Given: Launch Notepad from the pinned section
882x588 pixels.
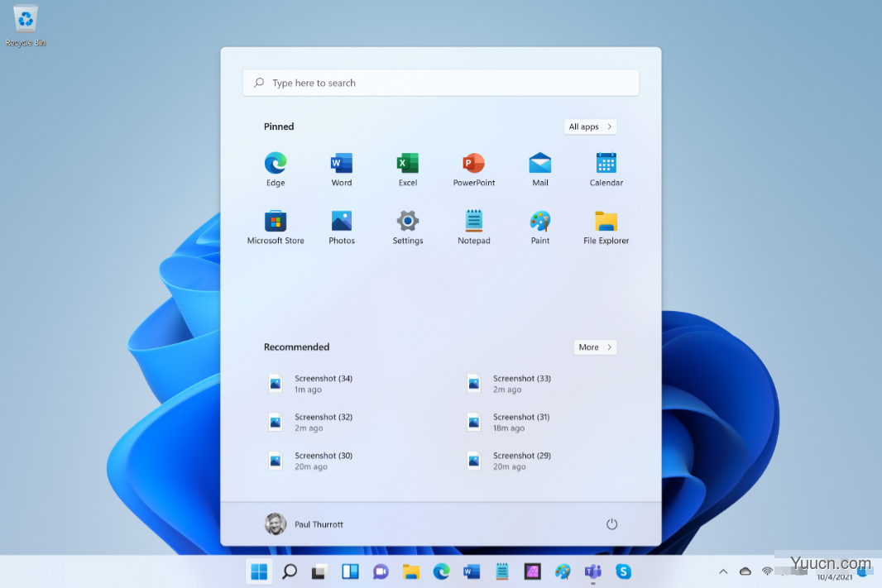Looking at the screenshot, I should click(473, 227).
